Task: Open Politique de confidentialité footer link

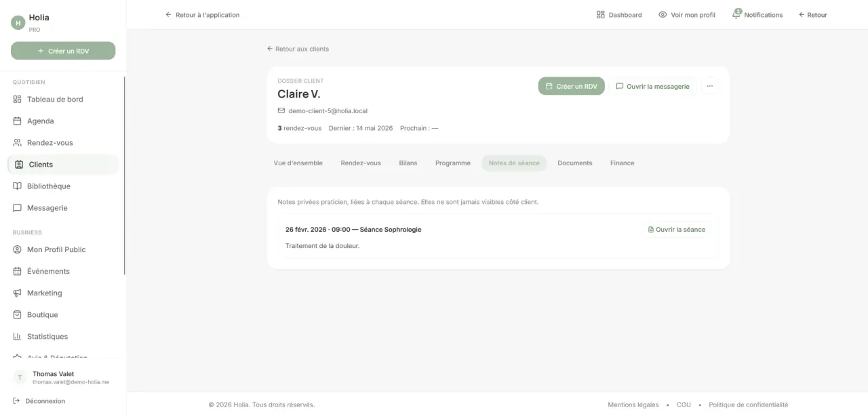Action: pyautogui.click(x=749, y=405)
